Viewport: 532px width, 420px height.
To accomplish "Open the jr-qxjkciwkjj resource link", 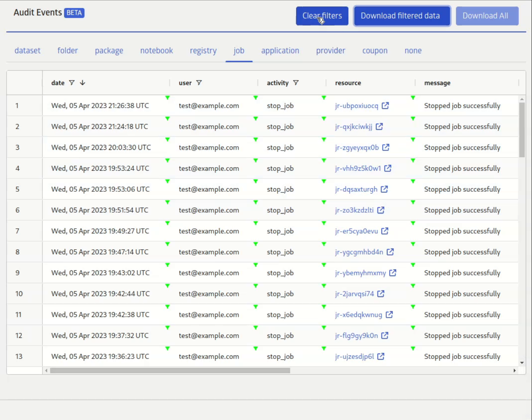I will [x=354, y=127].
